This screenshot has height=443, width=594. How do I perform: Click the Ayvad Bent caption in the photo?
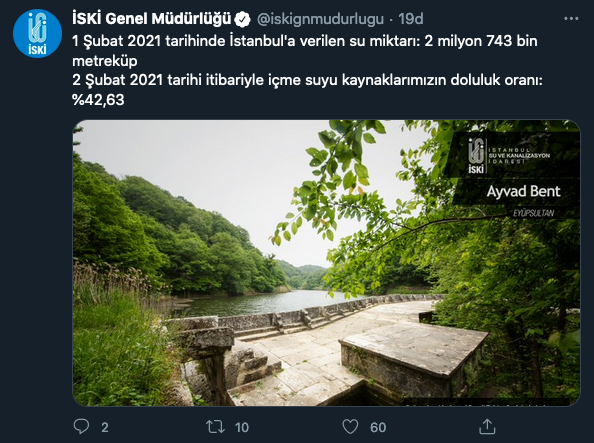click(x=523, y=191)
